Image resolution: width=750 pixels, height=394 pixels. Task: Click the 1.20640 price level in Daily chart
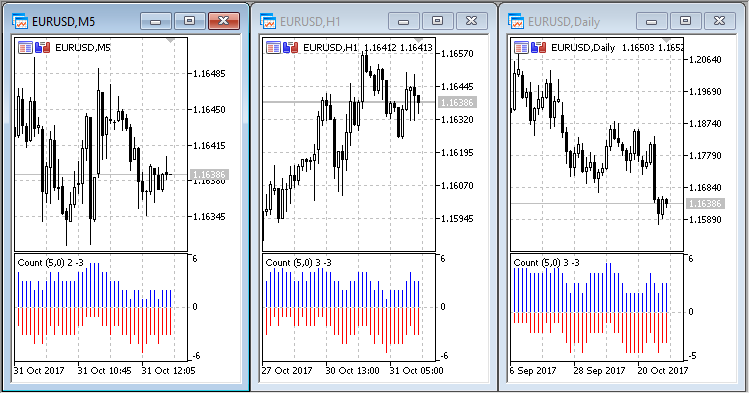coord(705,59)
